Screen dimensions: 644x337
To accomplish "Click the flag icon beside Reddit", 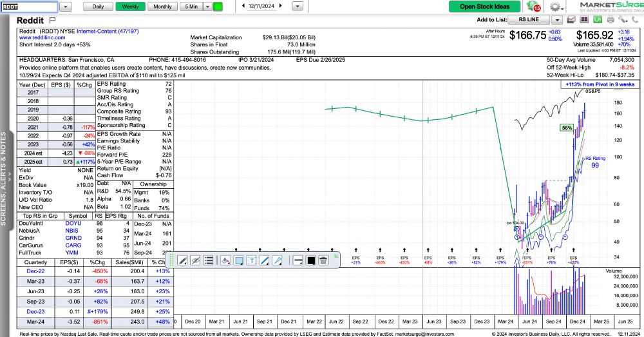I will click(52, 20).
